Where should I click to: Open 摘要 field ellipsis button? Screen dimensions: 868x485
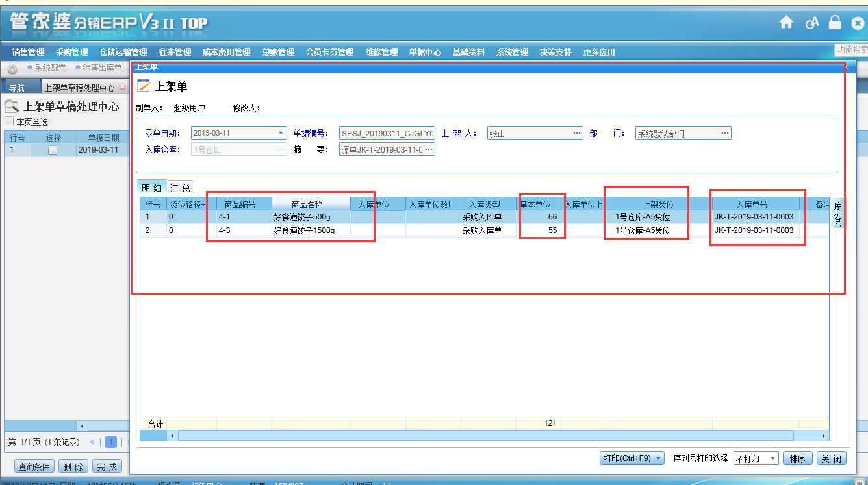(429, 149)
